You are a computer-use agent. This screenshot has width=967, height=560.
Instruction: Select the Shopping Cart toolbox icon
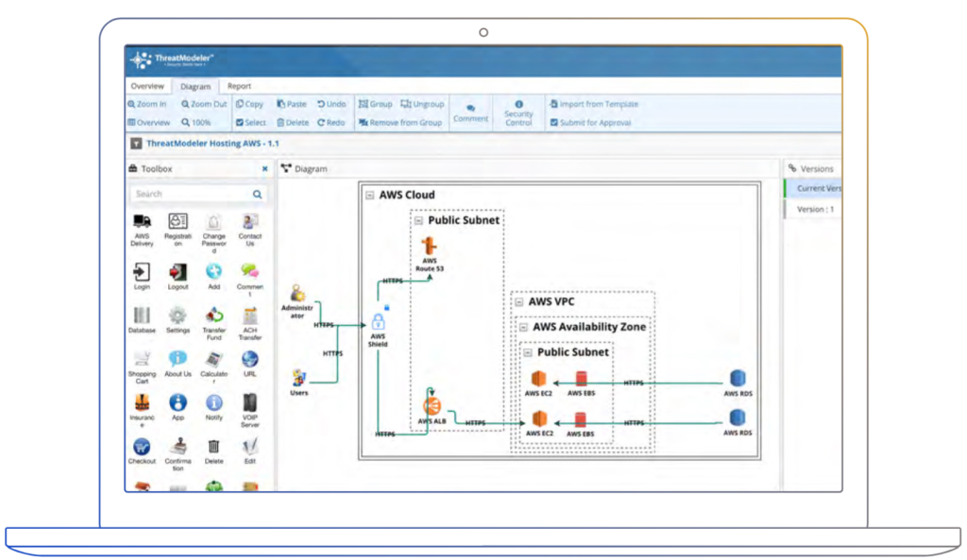click(142, 359)
